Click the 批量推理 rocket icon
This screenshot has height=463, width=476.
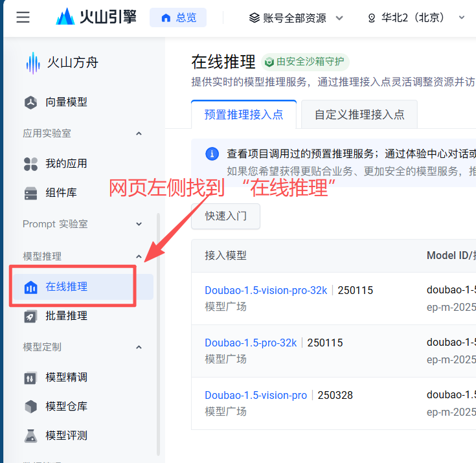point(30,316)
